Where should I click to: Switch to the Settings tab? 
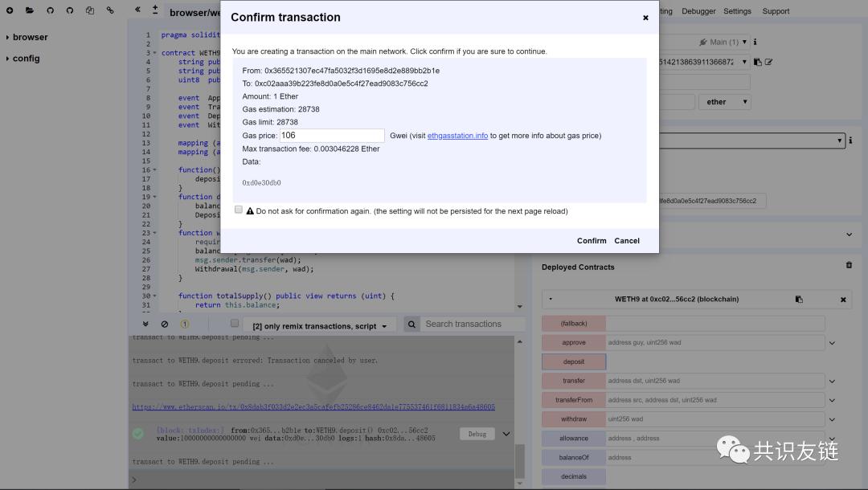[737, 11]
